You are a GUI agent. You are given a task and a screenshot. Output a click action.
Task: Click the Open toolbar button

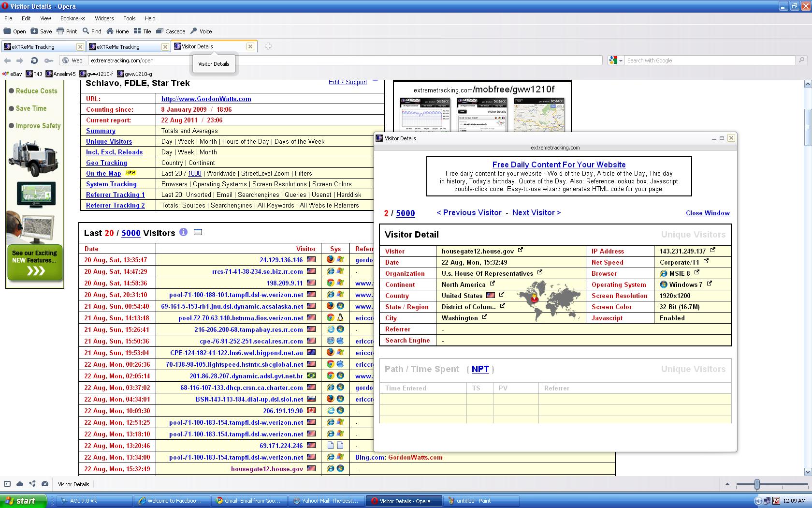(x=15, y=31)
